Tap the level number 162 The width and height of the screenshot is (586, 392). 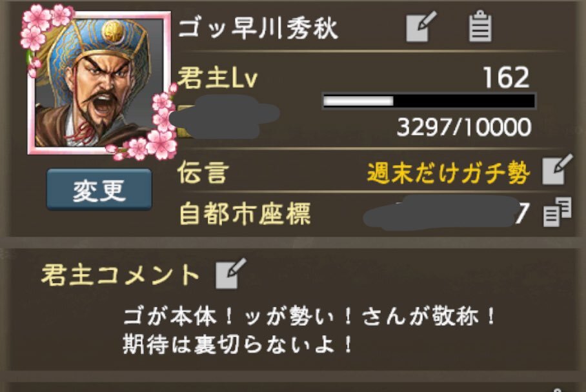[x=506, y=77]
